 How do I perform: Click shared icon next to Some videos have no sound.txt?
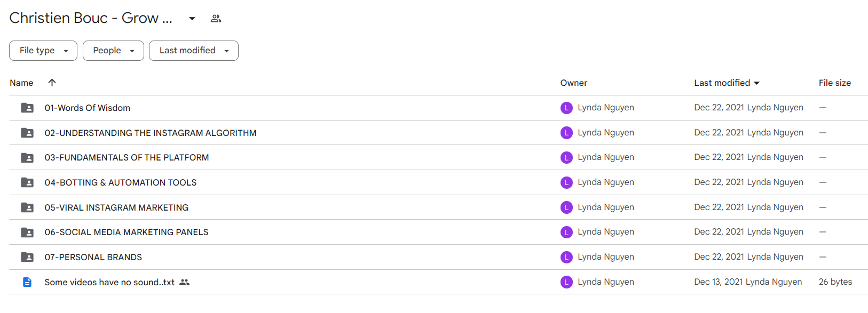tap(185, 282)
